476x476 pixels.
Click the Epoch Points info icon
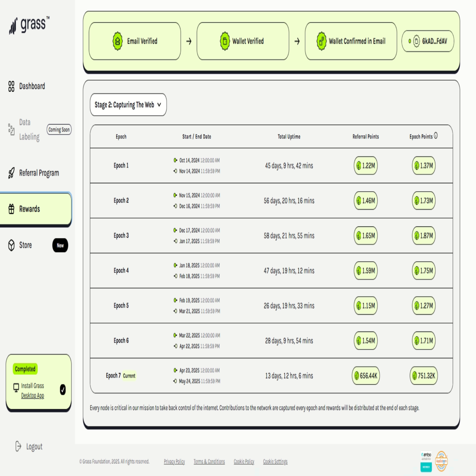(x=436, y=136)
